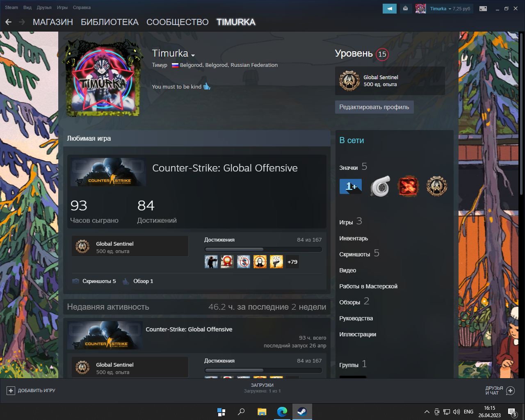This screenshot has height=420, width=525.
Task: Go to the СООБЩЕСТВО tab
Action: (x=178, y=22)
